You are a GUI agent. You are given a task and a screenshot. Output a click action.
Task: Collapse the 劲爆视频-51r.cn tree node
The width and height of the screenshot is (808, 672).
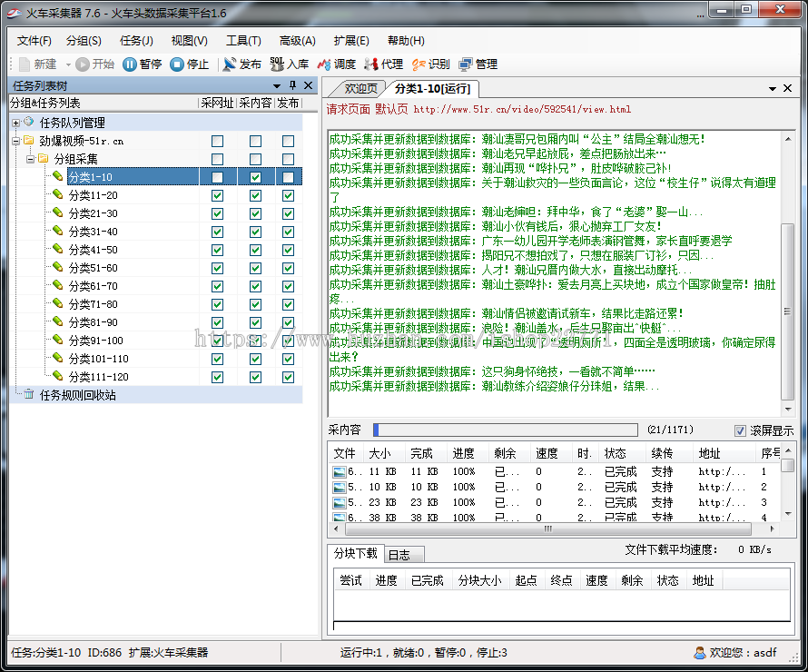(x=16, y=141)
